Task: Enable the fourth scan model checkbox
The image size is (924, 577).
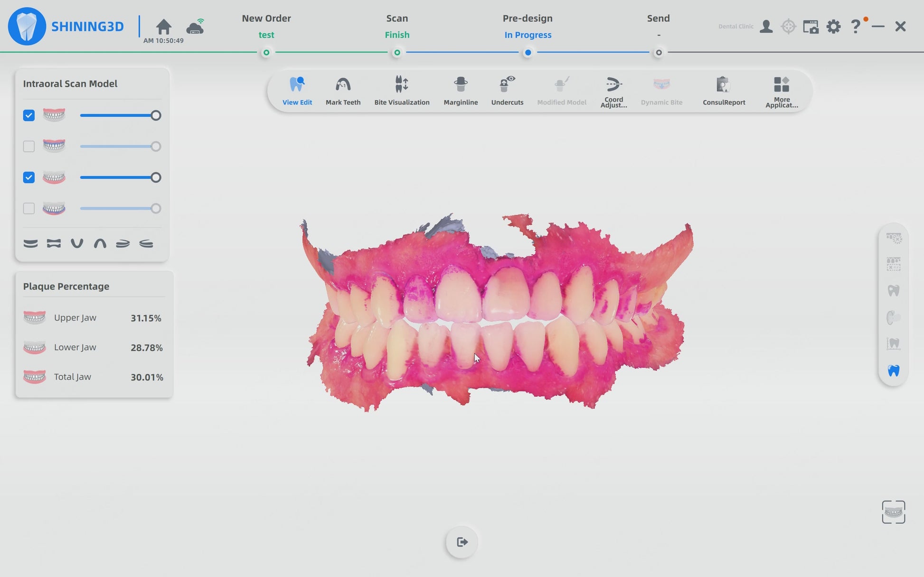Action: [29, 208]
